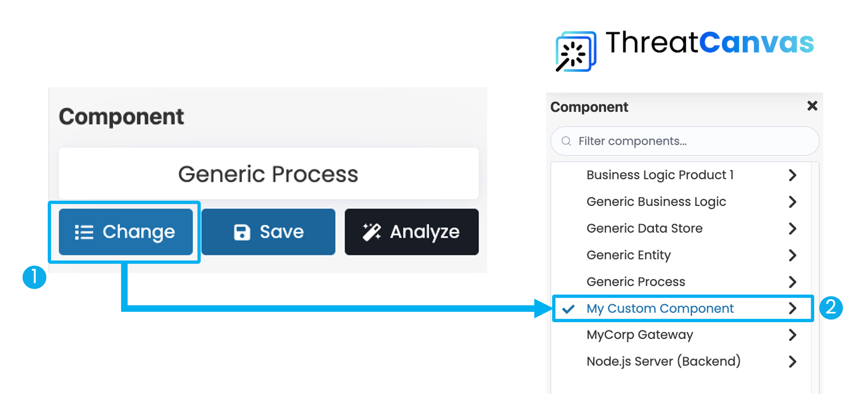Click the ThreatCanvas logo icon
This screenshot has width=868, height=411.
(x=576, y=52)
